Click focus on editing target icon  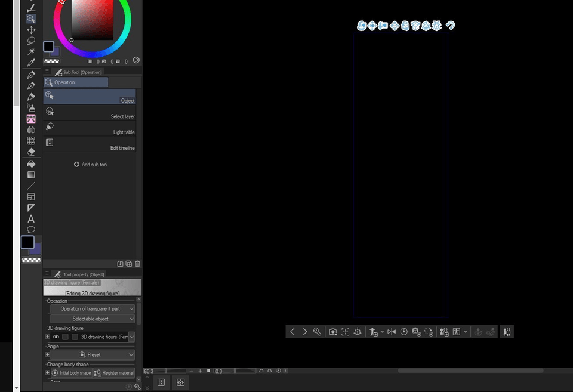346,332
